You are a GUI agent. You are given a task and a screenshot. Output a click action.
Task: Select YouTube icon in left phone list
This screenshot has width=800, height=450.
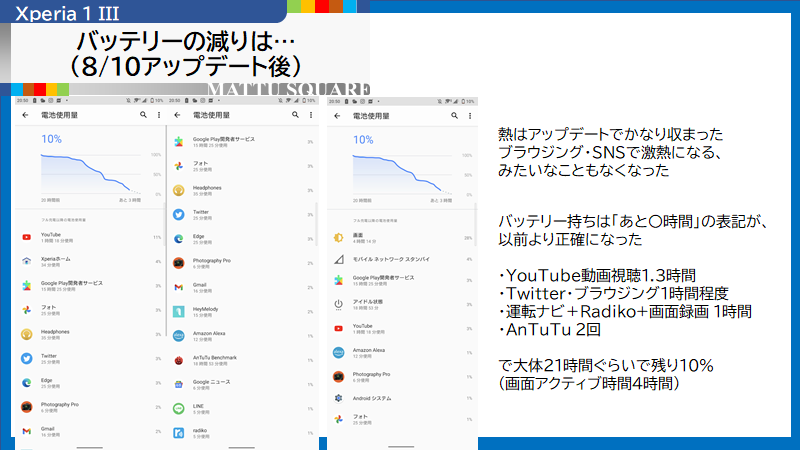click(x=27, y=237)
